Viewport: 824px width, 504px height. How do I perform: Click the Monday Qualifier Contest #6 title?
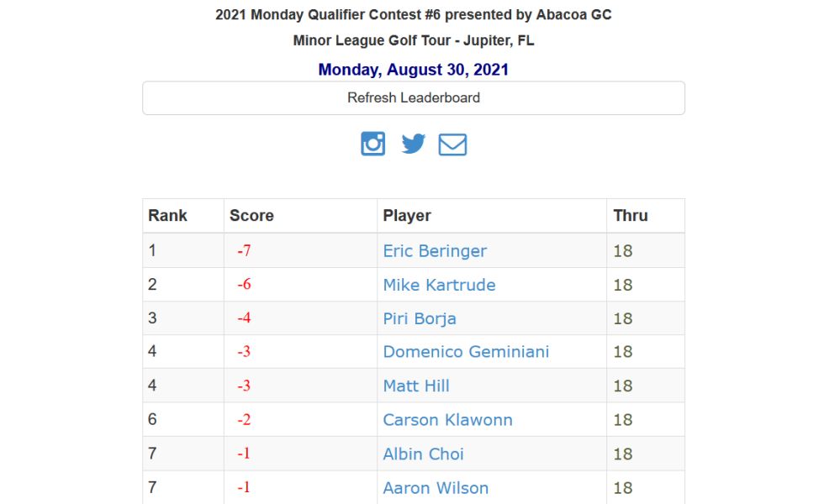tap(413, 15)
